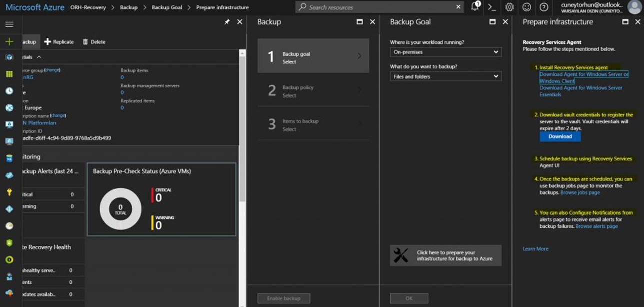This screenshot has height=307, width=644.
Task: Click the blue Download vault credentials button
Action: click(x=560, y=136)
